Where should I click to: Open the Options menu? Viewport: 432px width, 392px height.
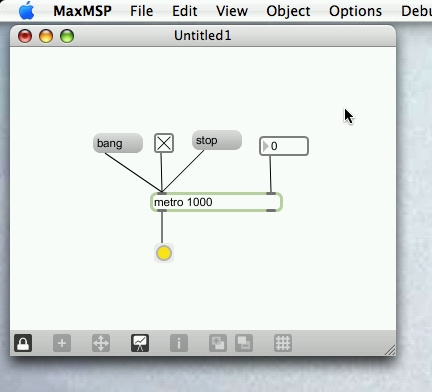click(x=355, y=11)
